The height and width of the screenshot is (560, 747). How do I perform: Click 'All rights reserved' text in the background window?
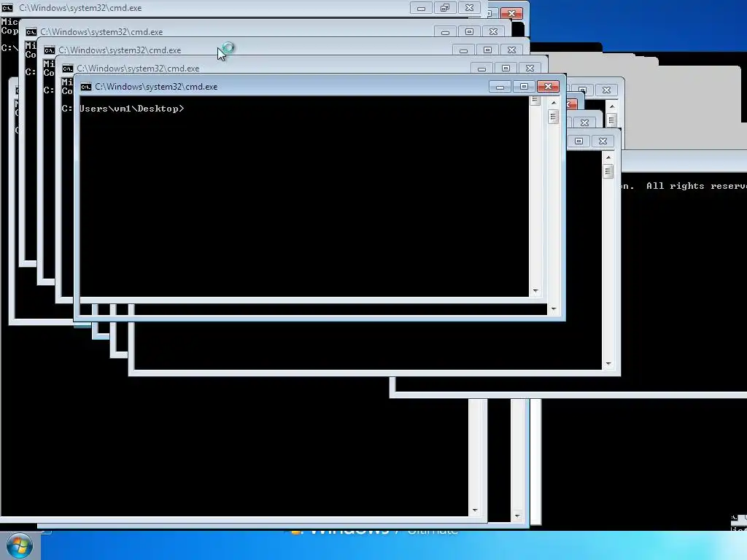tap(697, 186)
